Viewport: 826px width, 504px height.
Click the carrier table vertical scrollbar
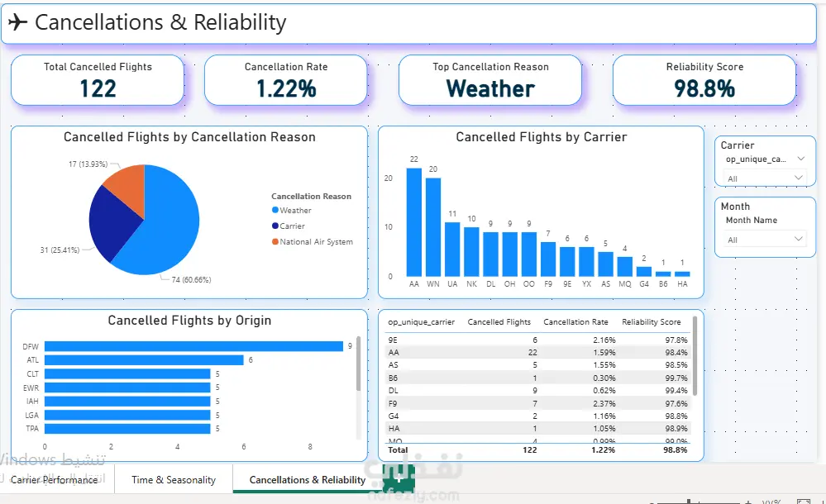tap(695, 357)
